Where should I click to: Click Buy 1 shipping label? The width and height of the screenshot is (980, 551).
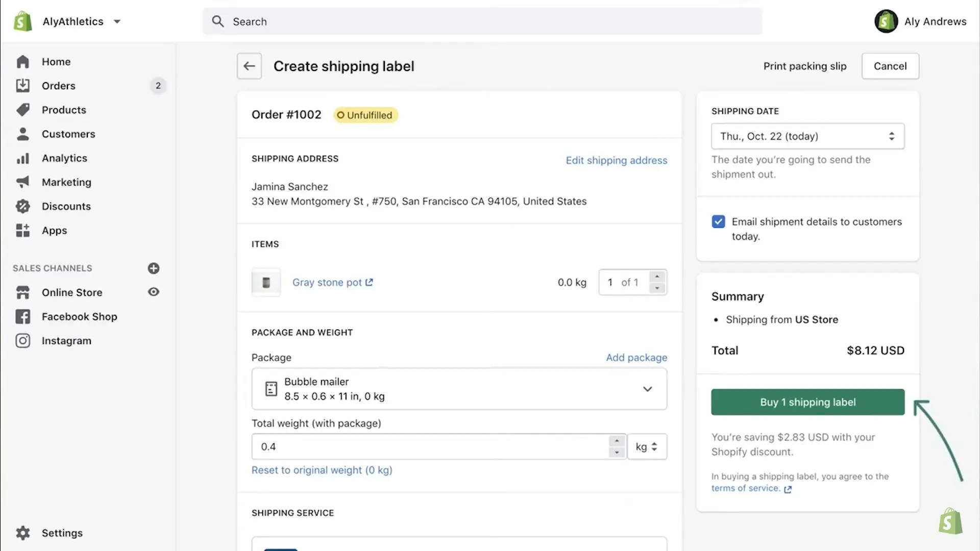[x=807, y=402]
